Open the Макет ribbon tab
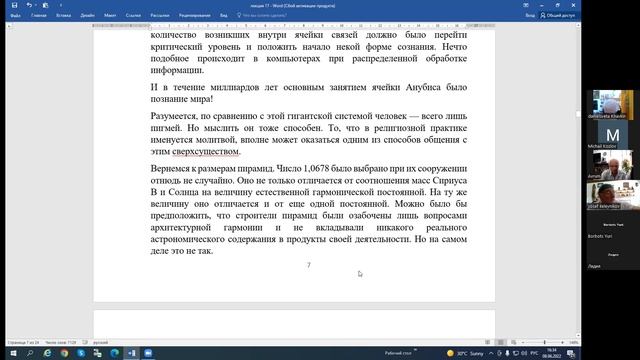This screenshot has height=360, width=640. [110, 16]
